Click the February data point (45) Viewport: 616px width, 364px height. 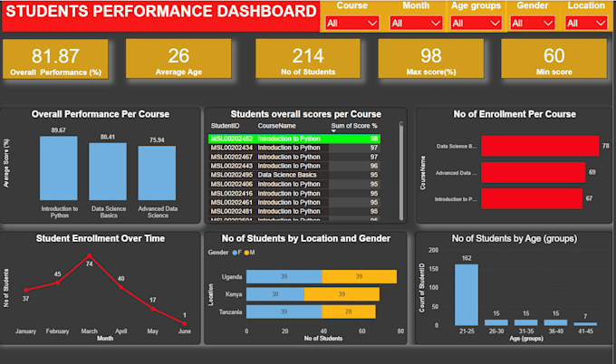coord(58,283)
